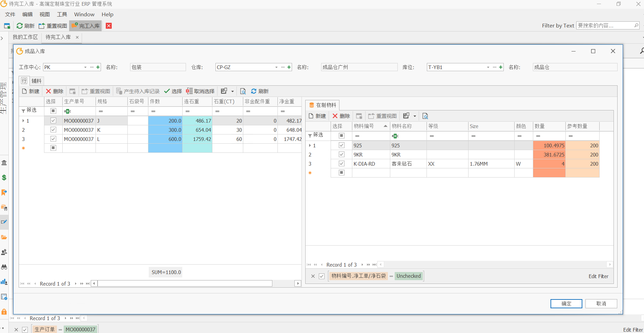Image resolution: width=644 pixels, height=333 pixels.
Task: Expand the 库位 dropdown showing T-YB1
Action: [488, 67]
